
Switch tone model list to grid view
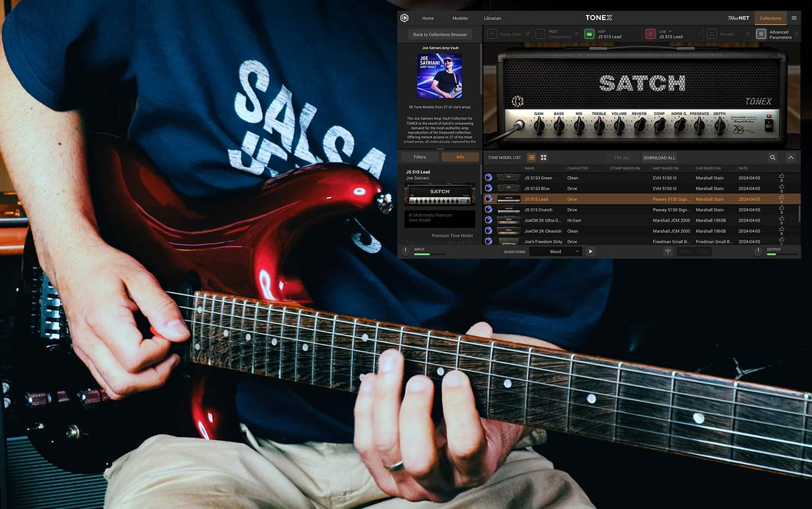coord(543,157)
